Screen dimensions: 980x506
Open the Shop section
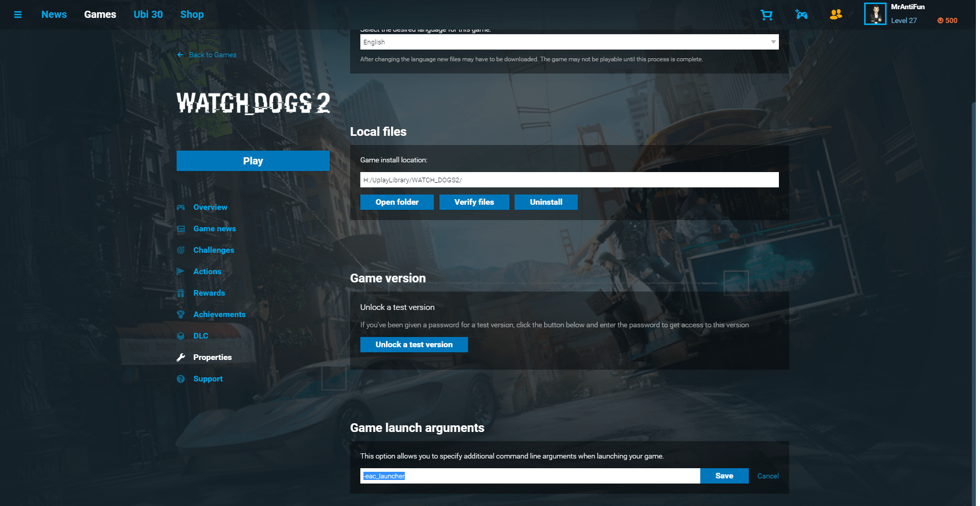click(192, 14)
